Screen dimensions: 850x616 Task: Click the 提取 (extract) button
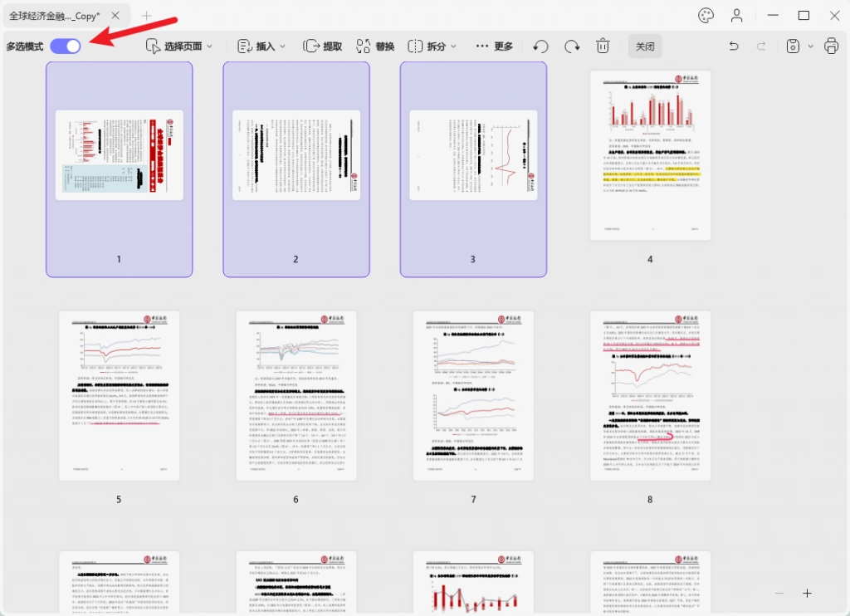(323, 46)
